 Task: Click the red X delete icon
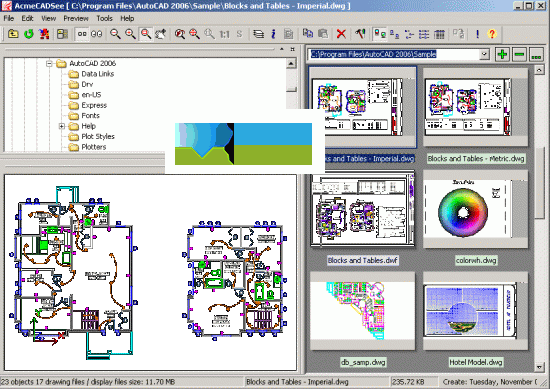pos(341,34)
